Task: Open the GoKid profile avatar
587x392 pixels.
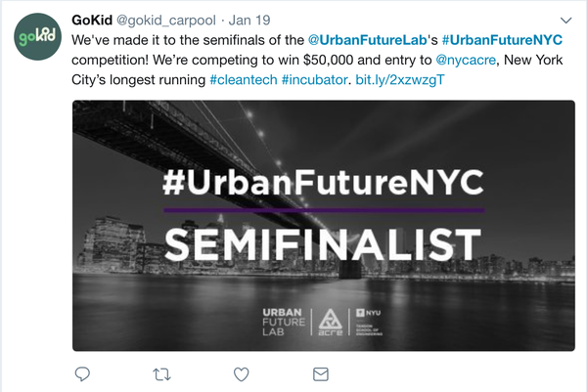Action: [34, 36]
